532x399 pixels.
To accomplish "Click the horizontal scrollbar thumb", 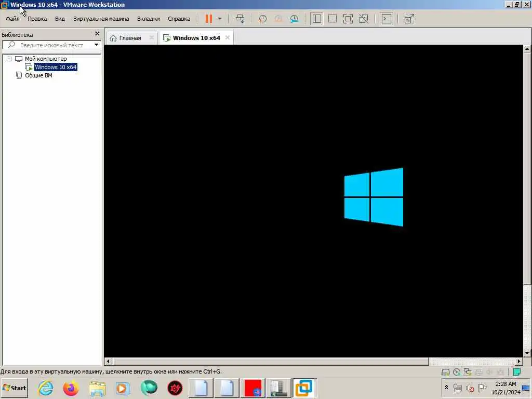I will tap(271, 362).
